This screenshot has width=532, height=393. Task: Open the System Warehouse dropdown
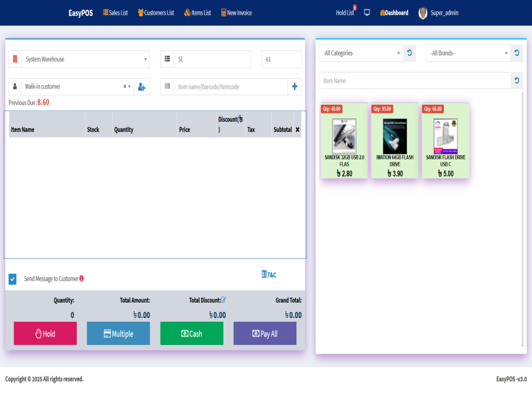click(x=86, y=59)
